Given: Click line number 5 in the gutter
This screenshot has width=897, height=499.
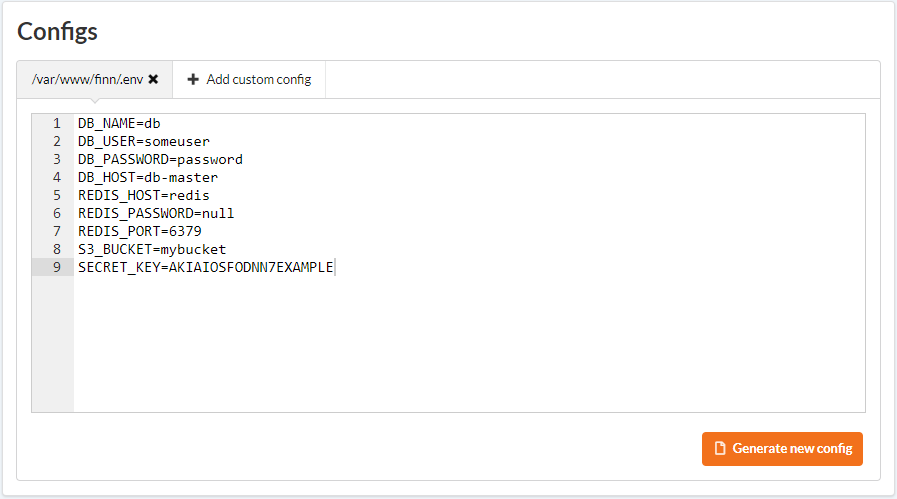Looking at the screenshot, I should coord(57,195).
